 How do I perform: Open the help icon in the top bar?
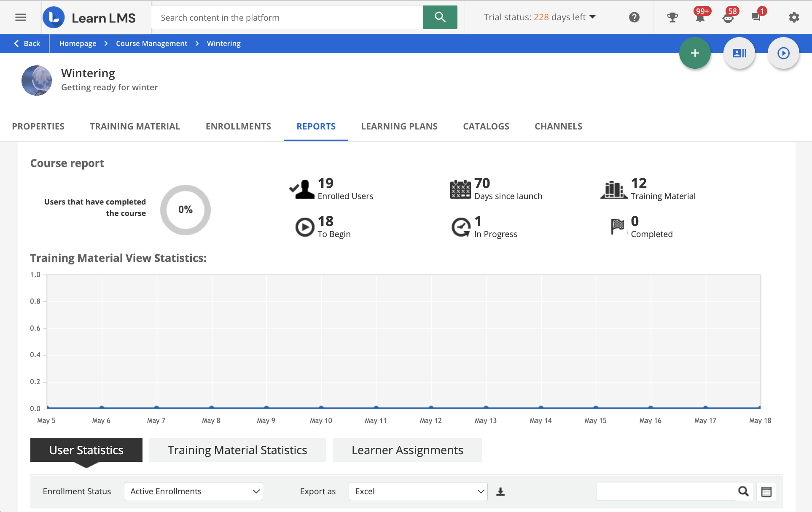tap(634, 17)
